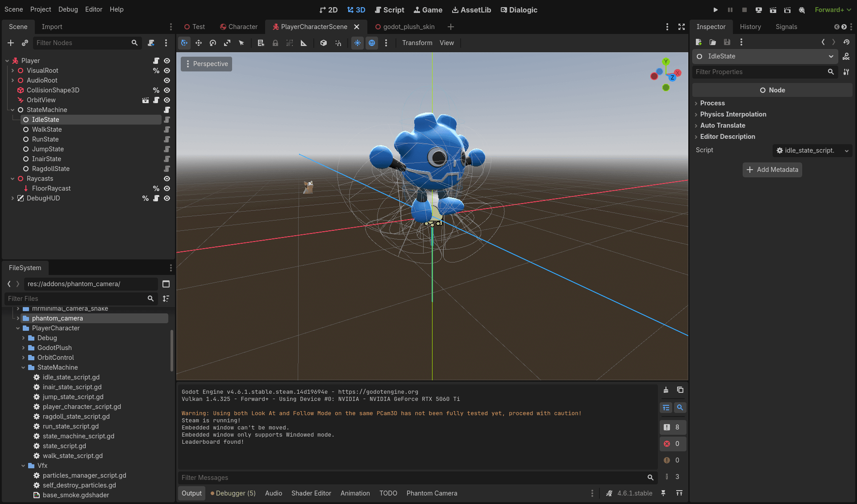Image resolution: width=857 pixels, height=504 pixels.
Task: Run the project with play button
Action: (x=716, y=9)
